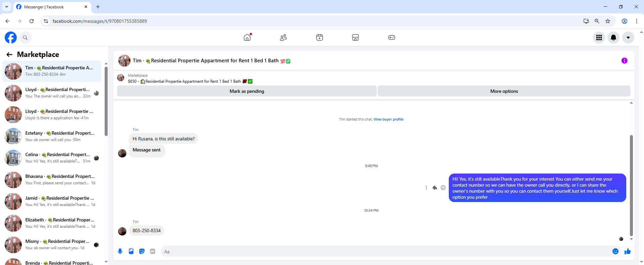The image size is (644, 265).
Task: Open the emoji picker in message box
Action: click(615, 251)
